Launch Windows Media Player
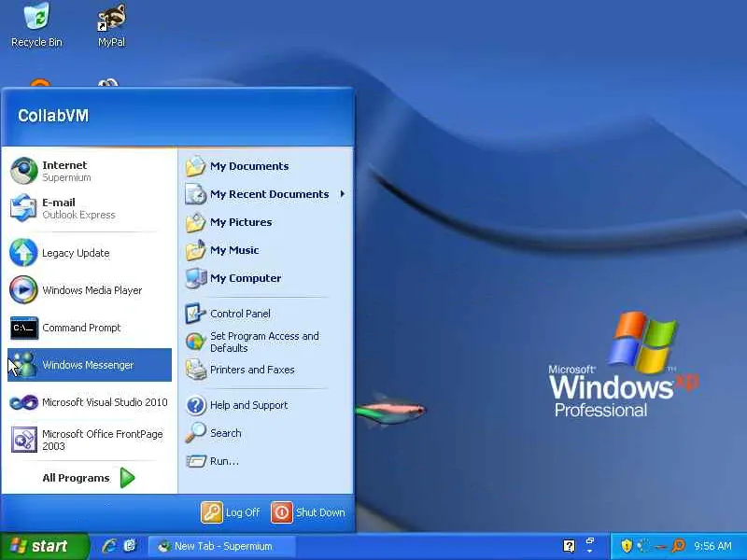The image size is (747, 560). [89, 290]
